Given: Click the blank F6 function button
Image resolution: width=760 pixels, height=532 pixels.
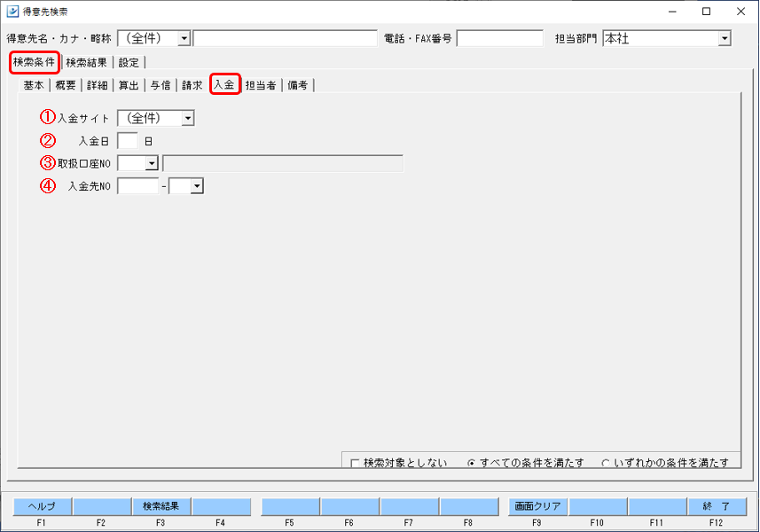Looking at the screenshot, I should click(x=350, y=506).
